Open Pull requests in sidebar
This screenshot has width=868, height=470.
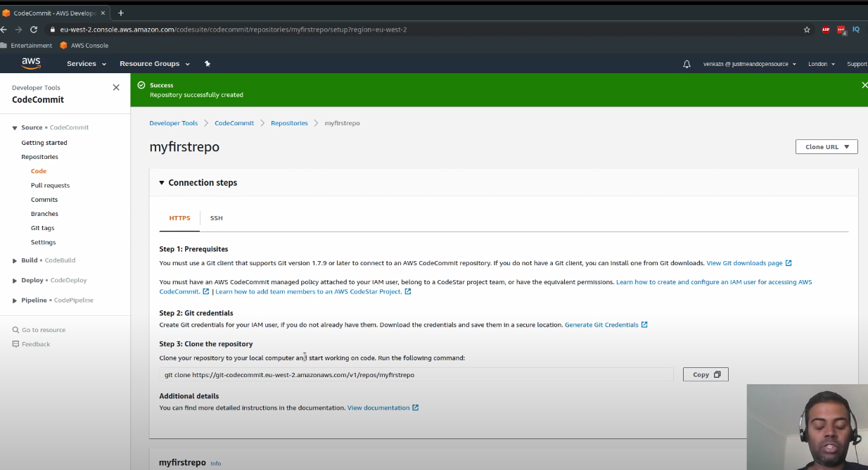pos(50,186)
